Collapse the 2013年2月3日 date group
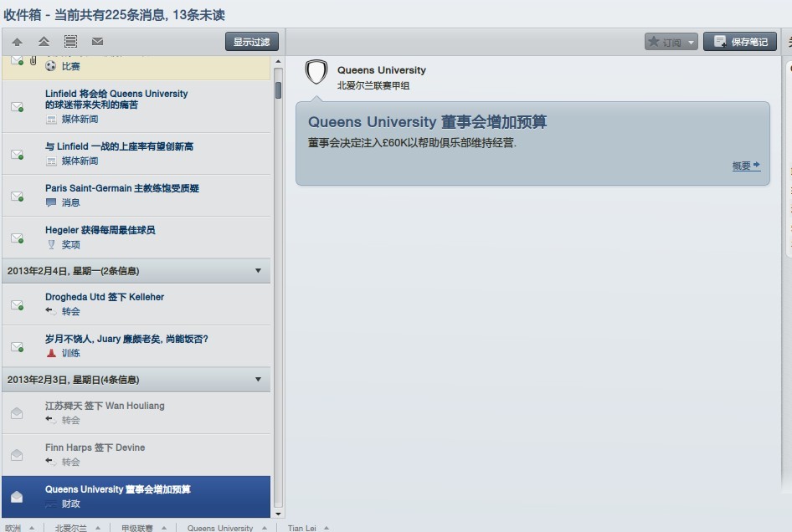Image resolution: width=792 pixels, height=532 pixels. coord(258,380)
